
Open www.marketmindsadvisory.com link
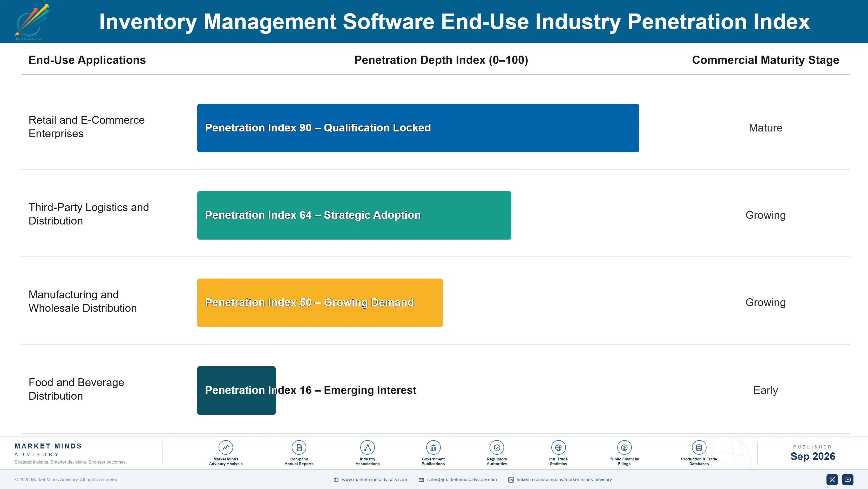374,480
